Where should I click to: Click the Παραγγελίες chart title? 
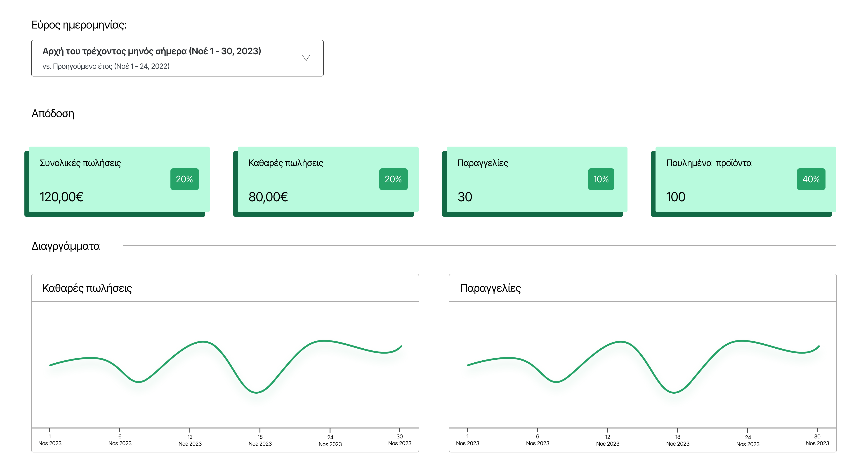tap(490, 288)
